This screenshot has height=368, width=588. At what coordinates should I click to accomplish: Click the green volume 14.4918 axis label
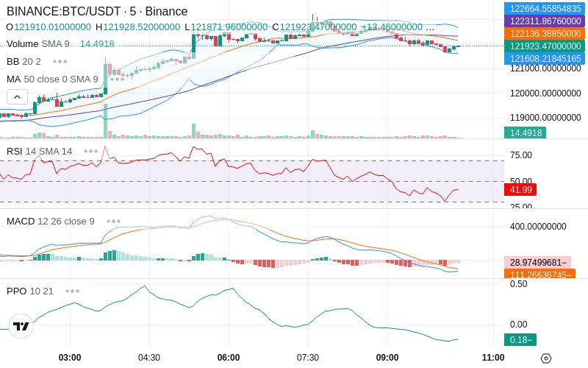pyautogui.click(x=525, y=133)
